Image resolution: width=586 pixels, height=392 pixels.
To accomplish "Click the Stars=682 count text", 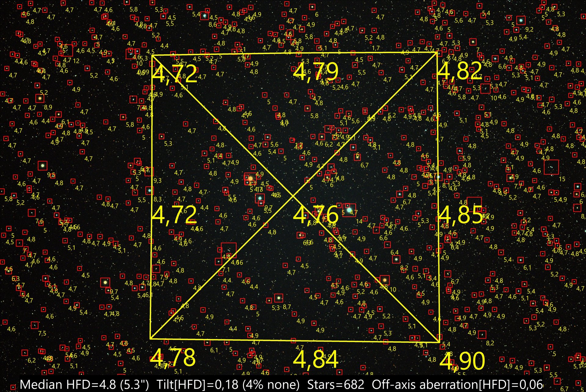I will click(x=335, y=385).
